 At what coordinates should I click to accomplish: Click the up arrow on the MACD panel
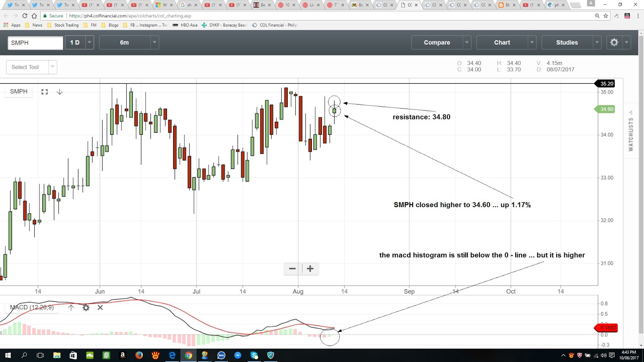coord(71,308)
